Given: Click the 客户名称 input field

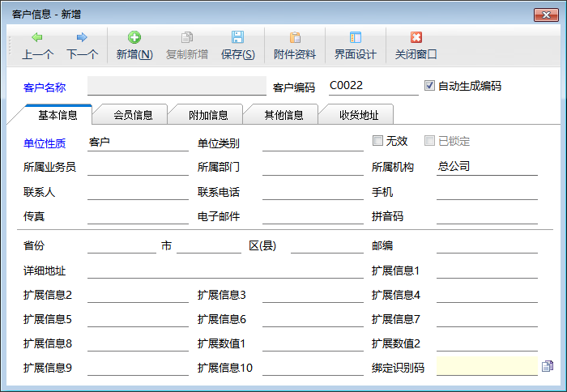Looking at the screenshot, I should (x=177, y=86).
